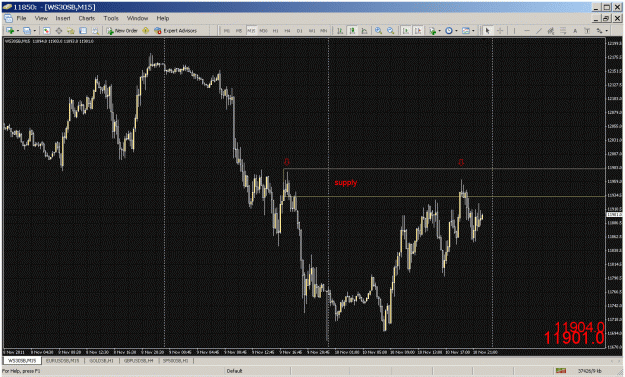Select the red supply text label

[x=346, y=183]
